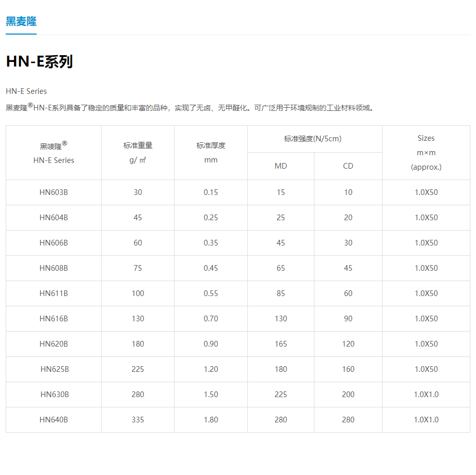Click CD strength 120 in HN620B row

(x=348, y=344)
